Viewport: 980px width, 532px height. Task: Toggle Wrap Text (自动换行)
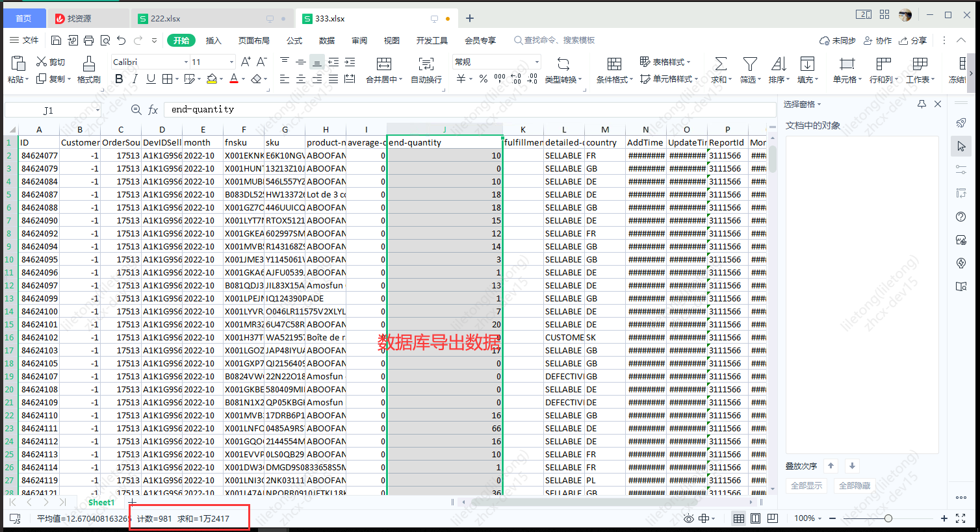pyautogui.click(x=426, y=70)
